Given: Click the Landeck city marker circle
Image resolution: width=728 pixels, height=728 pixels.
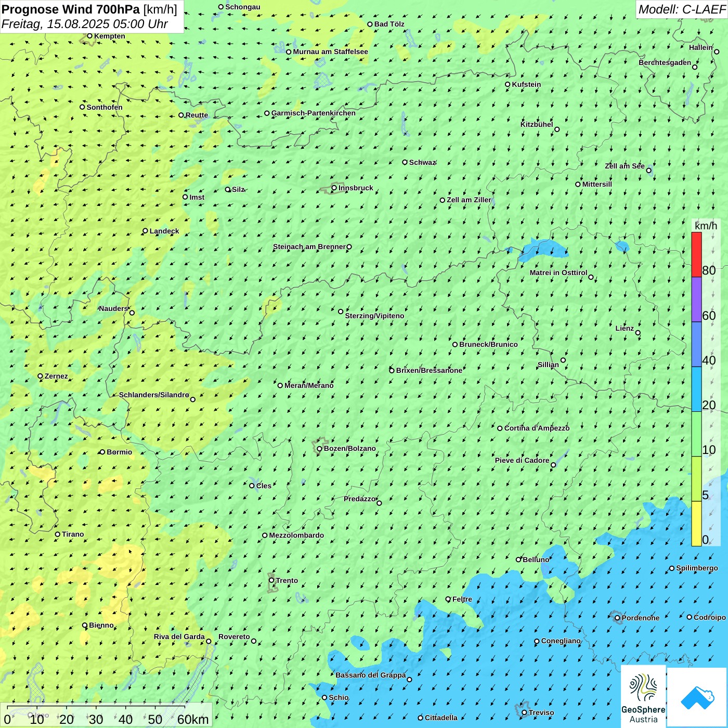Looking at the screenshot, I should pyautogui.click(x=145, y=231).
